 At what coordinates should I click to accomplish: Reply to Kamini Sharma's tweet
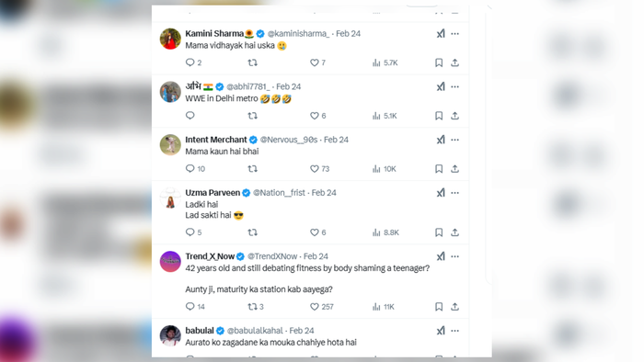tap(193, 62)
